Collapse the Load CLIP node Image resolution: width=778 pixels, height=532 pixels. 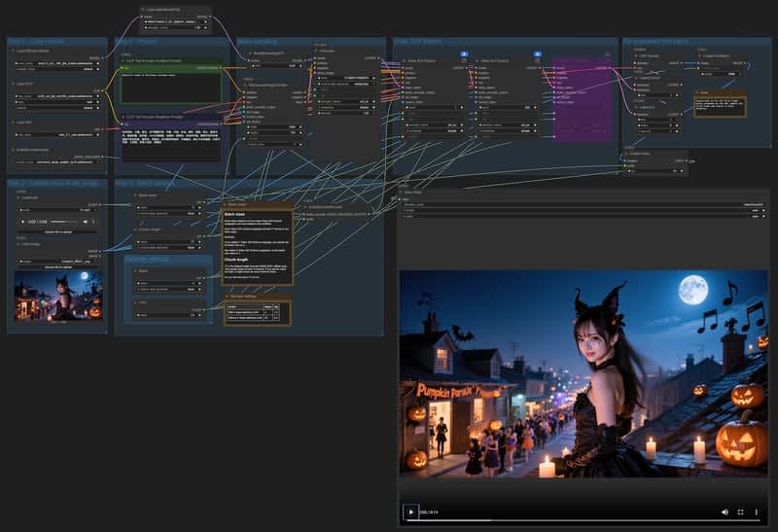[14, 86]
